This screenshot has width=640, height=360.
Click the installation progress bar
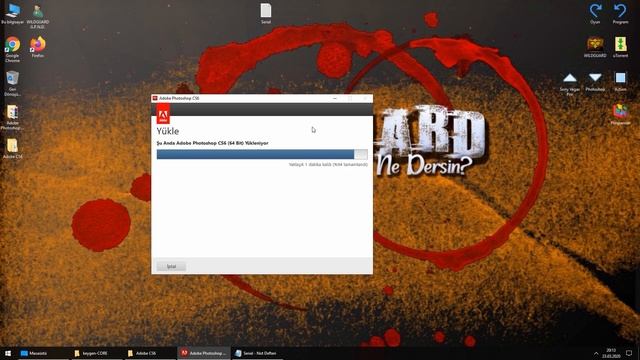[262, 154]
